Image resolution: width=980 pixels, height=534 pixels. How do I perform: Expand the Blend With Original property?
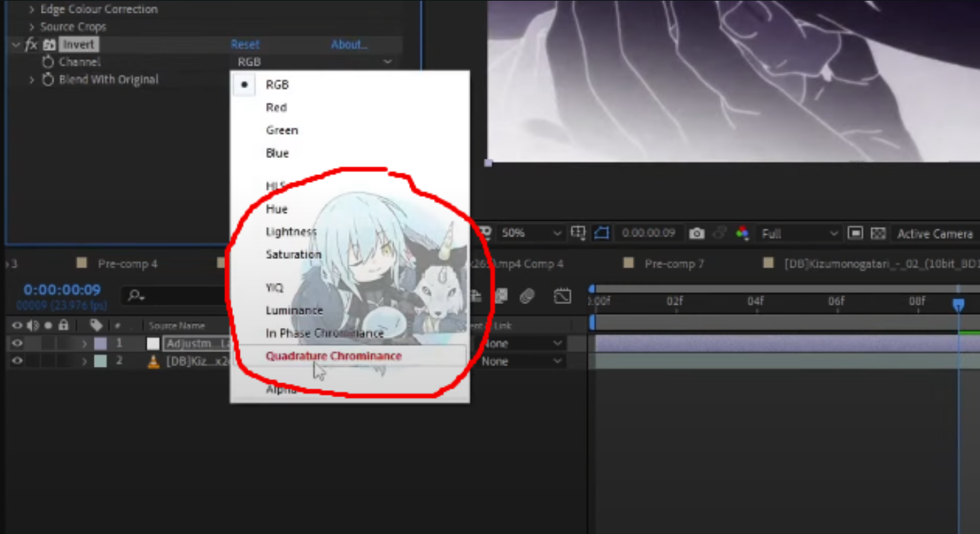coord(31,80)
